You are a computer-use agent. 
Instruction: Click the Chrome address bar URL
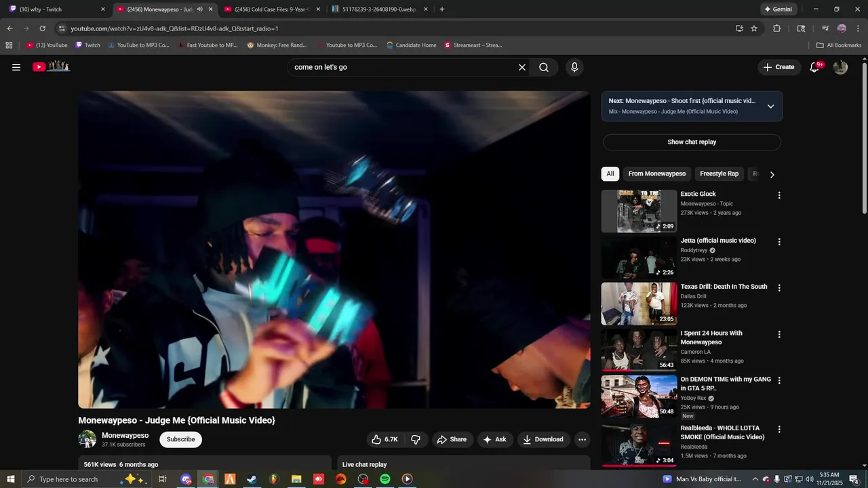174,28
